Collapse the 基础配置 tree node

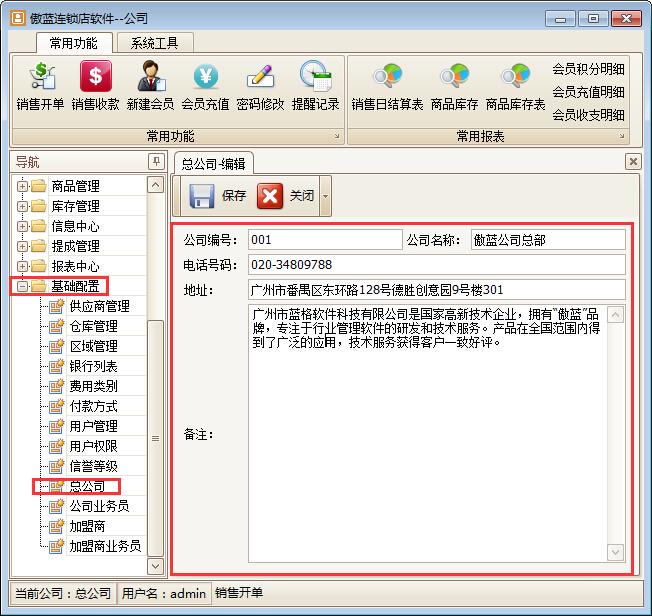22,287
